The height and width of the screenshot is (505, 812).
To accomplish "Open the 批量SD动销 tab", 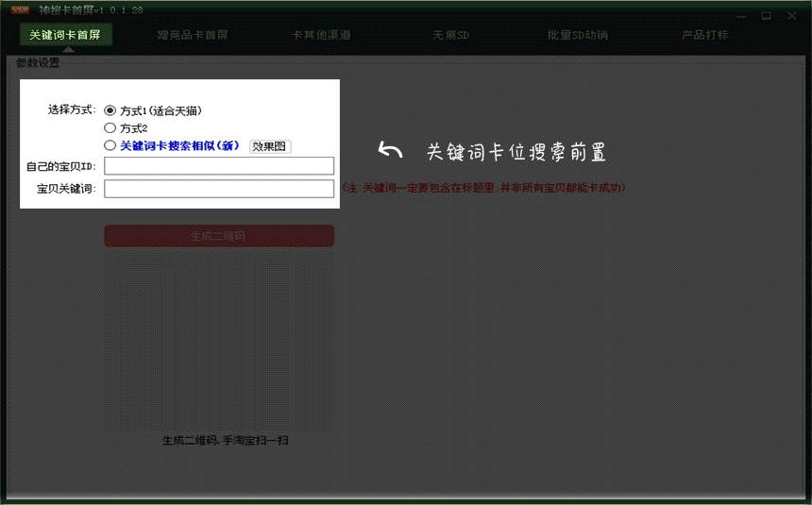I will (x=578, y=35).
